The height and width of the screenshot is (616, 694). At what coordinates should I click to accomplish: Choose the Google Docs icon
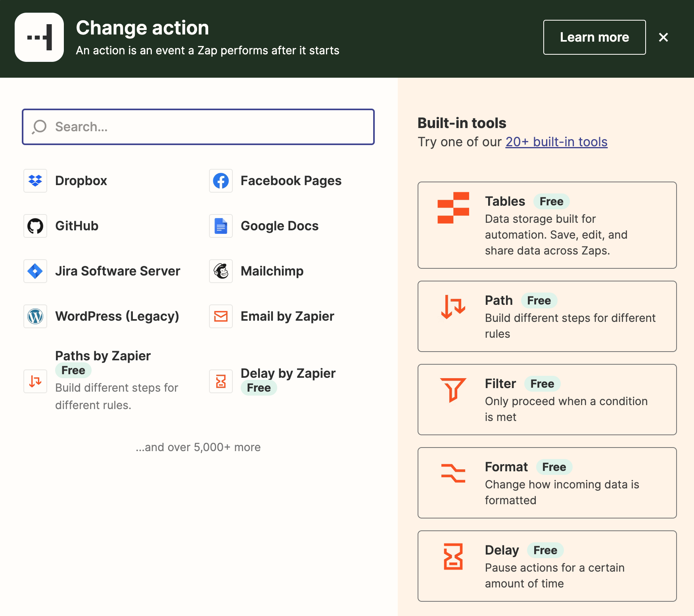tap(221, 226)
